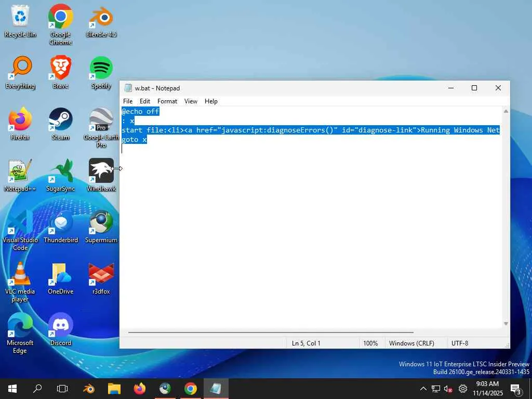Open taskbar Search magnifier
The image size is (532, 399).
[37, 389]
